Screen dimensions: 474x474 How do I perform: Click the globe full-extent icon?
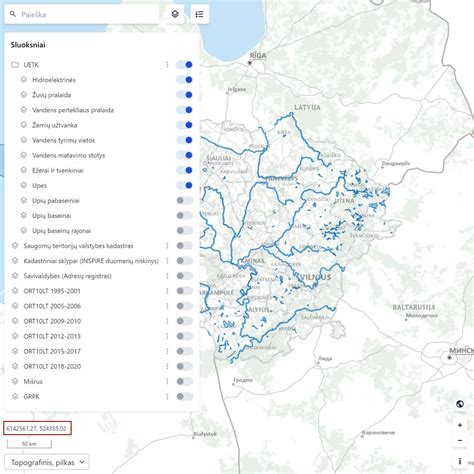pos(460,404)
